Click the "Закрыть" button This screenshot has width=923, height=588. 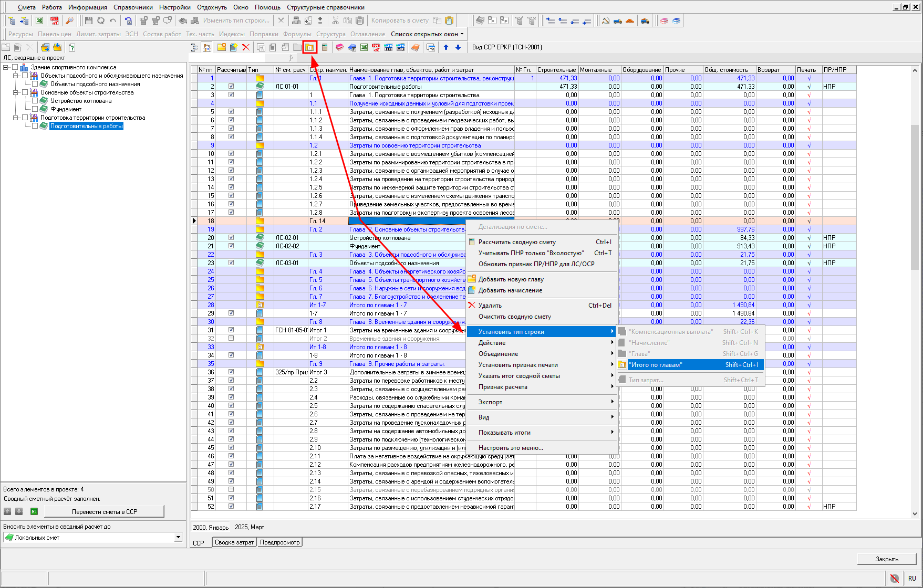[x=886, y=559]
